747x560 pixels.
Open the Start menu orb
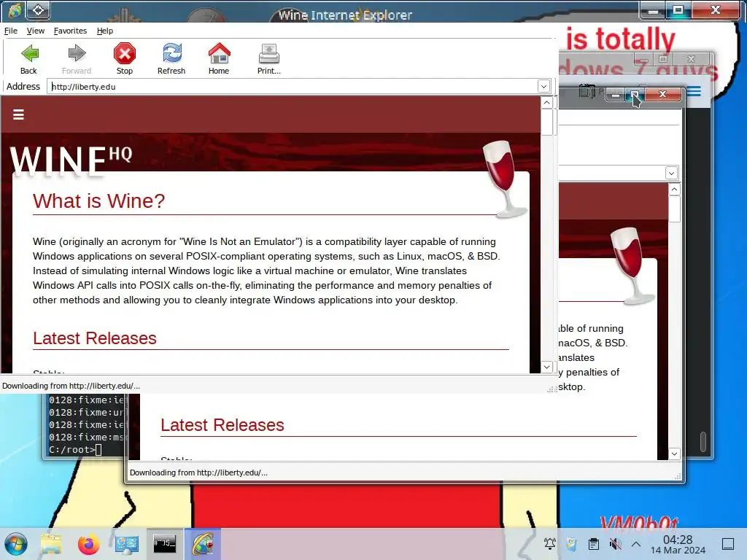[16, 544]
